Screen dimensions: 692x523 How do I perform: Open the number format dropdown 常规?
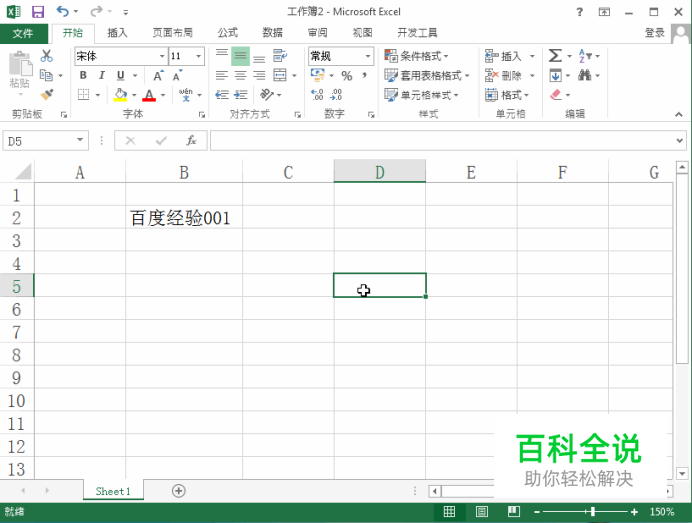pos(368,56)
